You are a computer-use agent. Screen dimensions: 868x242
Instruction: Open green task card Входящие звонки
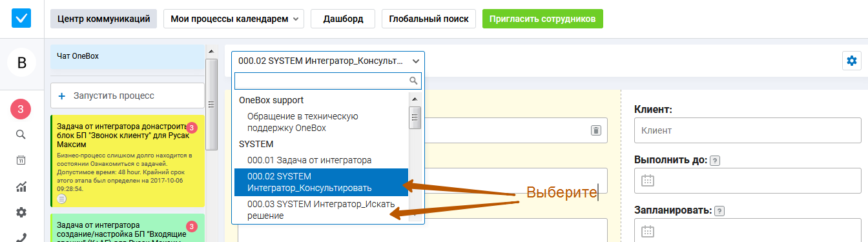(127, 228)
